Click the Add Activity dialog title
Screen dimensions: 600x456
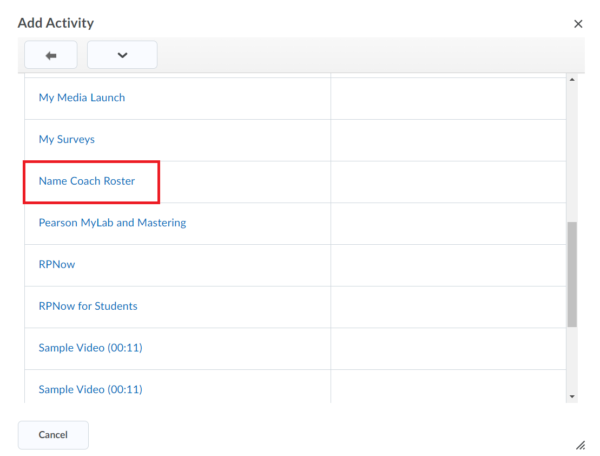click(56, 23)
